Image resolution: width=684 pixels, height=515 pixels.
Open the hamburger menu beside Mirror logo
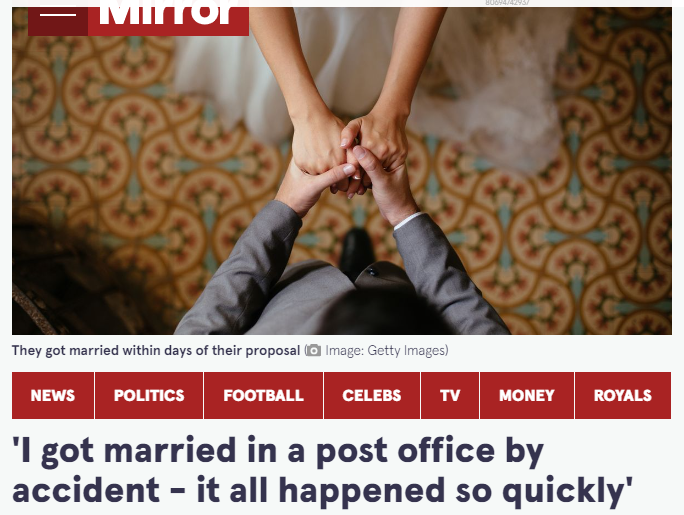(58, 17)
